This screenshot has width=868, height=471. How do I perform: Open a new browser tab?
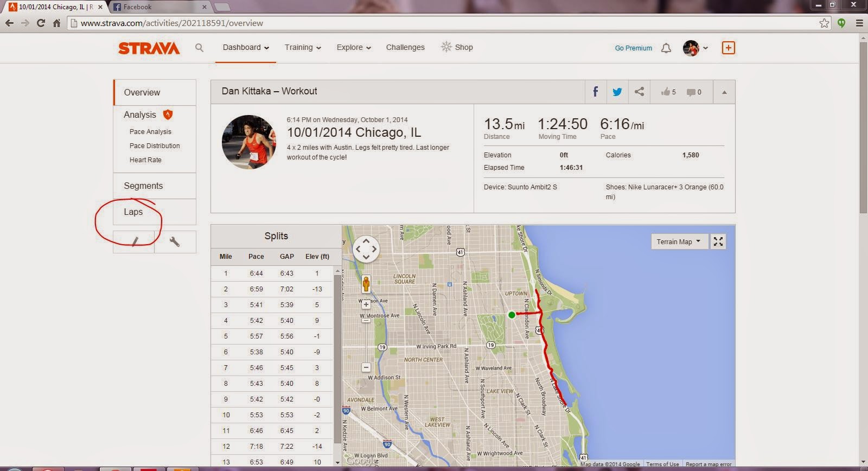[x=222, y=7]
